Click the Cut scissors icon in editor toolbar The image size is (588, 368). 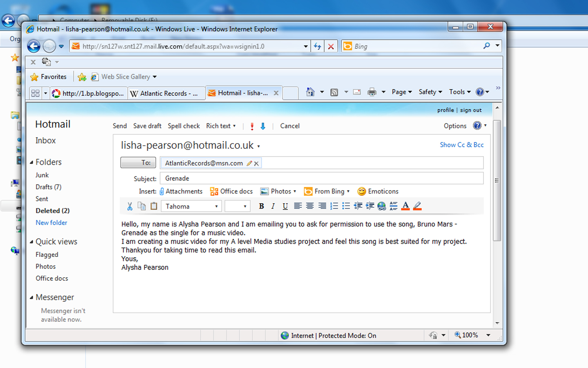coord(130,206)
